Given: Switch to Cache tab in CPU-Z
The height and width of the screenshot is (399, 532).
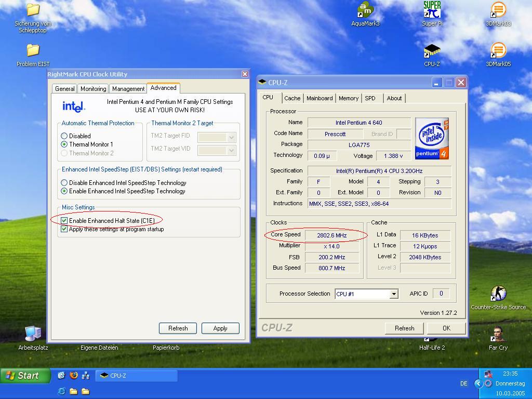Looking at the screenshot, I should (292, 98).
